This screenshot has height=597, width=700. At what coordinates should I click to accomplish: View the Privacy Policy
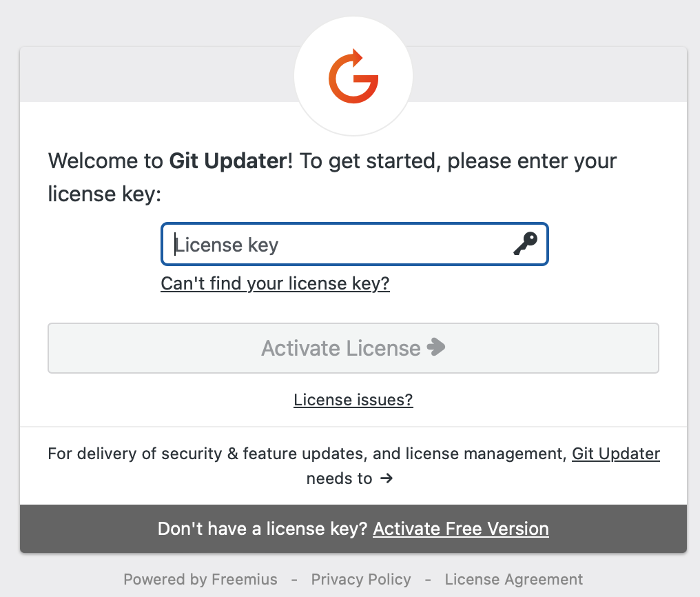point(361,579)
